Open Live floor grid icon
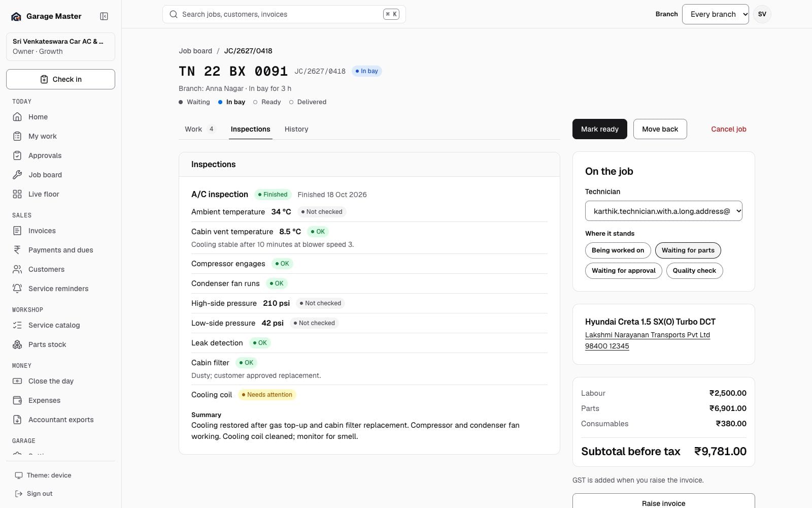 (x=17, y=194)
